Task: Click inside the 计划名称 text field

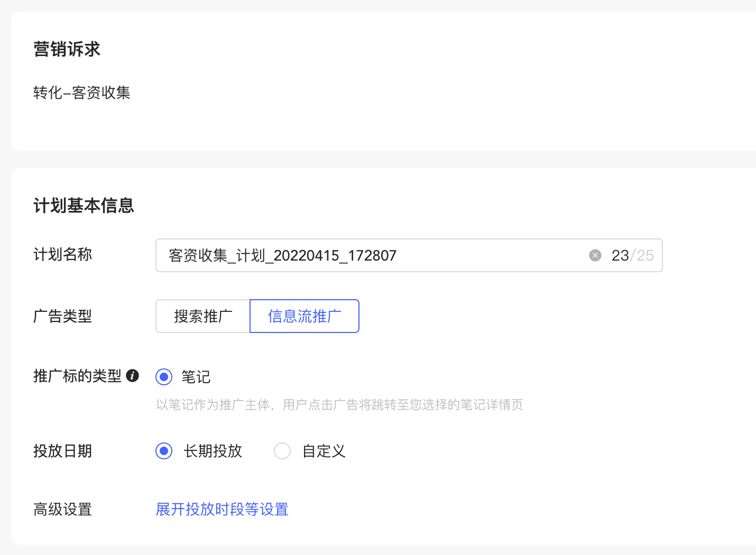Action: coord(370,255)
